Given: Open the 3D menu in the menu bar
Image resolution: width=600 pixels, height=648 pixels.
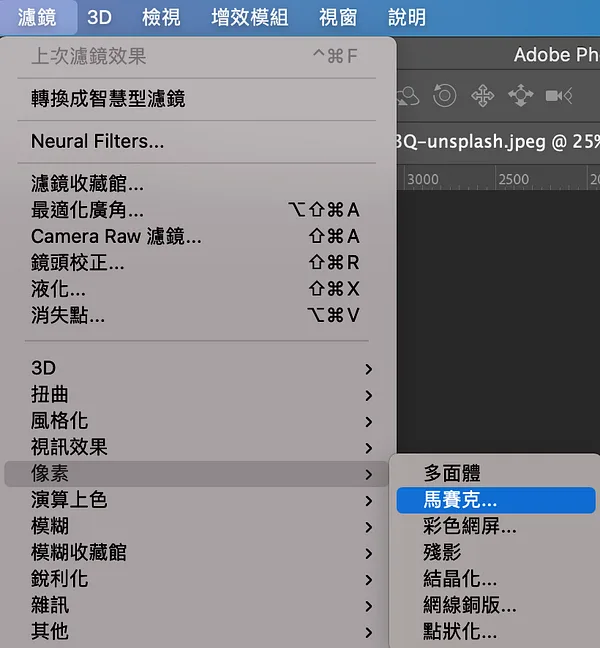Looking at the screenshot, I should 99,17.
